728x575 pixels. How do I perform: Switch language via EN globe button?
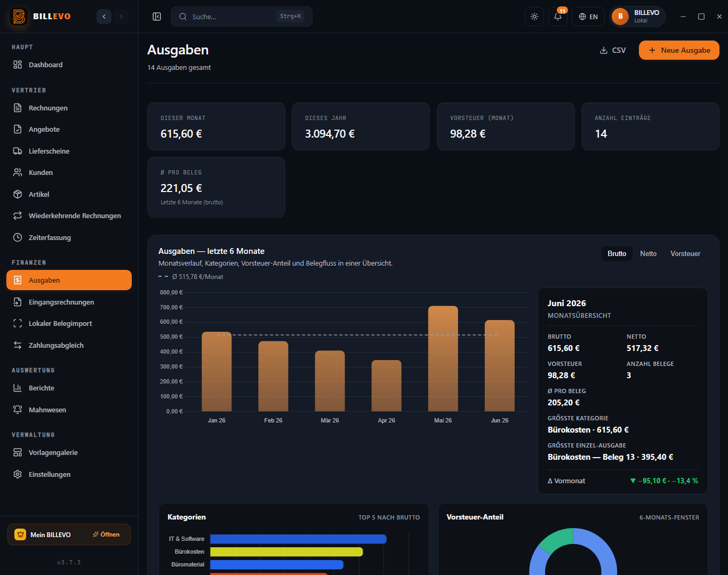pos(588,17)
